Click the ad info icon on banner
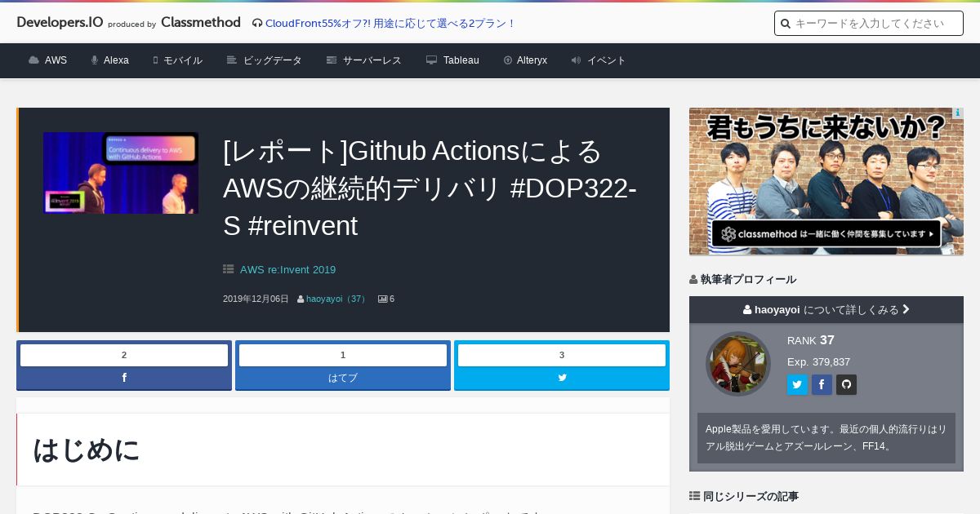 coord(958,113)
